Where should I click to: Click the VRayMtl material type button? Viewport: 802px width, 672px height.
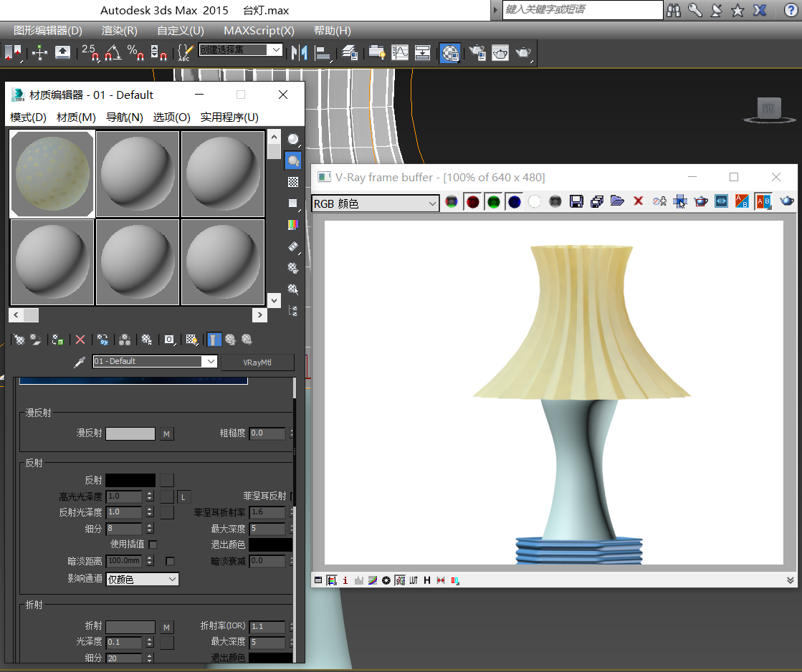click(x=257, y=363)
